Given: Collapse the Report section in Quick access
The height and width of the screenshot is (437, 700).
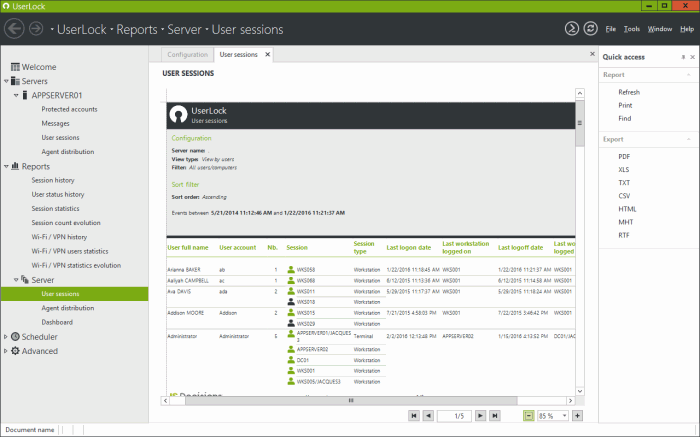Looking at the screenshot, I should [689, 75].
